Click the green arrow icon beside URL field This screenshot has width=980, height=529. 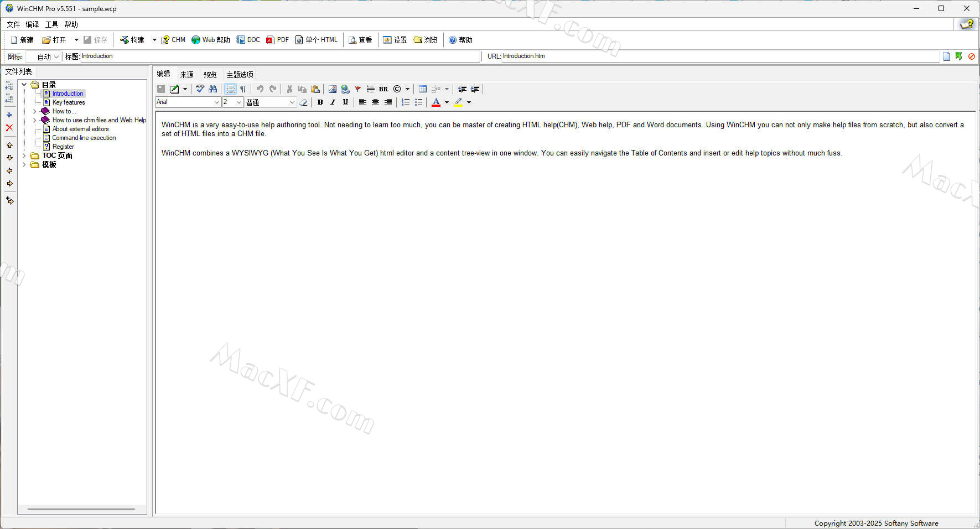click(x=959, y=56)
